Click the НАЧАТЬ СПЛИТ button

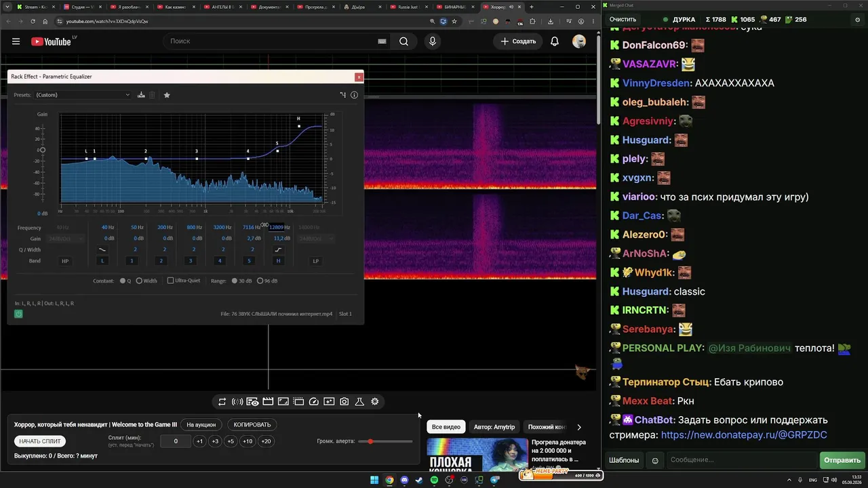pyautogui.click(x=40, y=441)
